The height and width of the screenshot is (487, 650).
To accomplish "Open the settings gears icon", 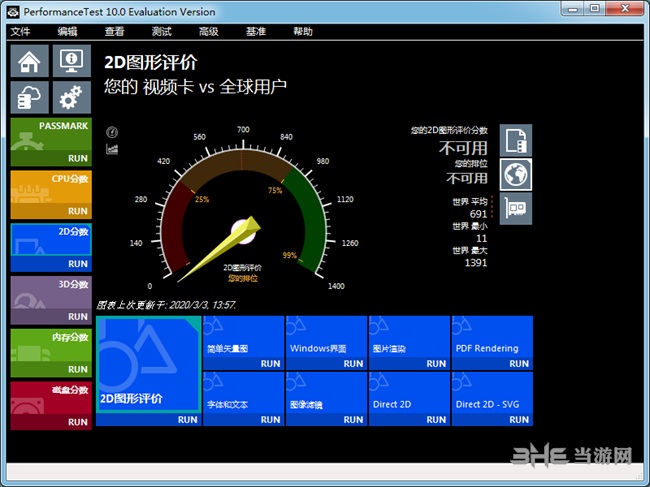I will tap(72, 97).
